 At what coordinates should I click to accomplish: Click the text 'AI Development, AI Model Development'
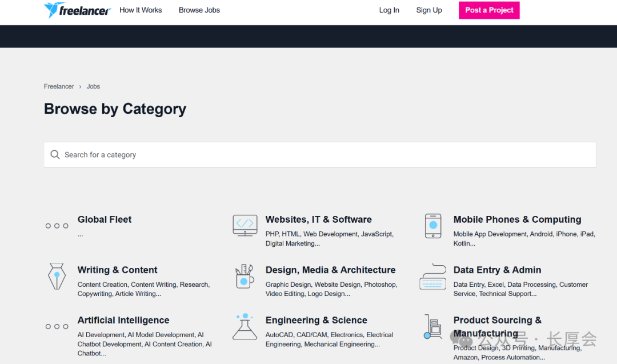(x=136, y=335)
